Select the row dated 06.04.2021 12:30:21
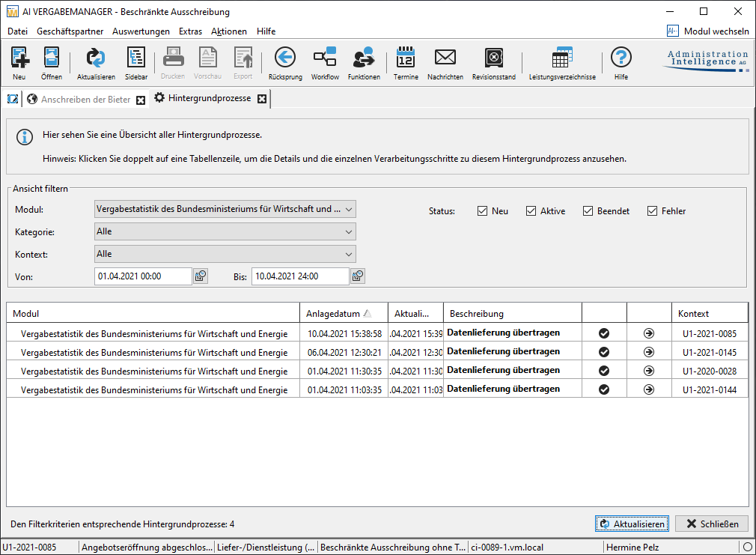The image size is (756, 555). click(377, 352)
